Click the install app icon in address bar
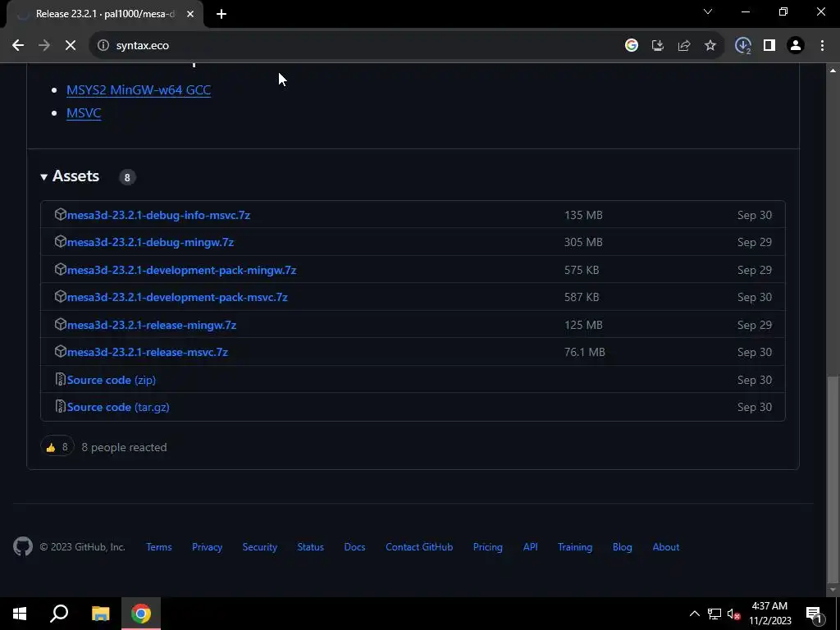This screenshot has height=630, width=840. (658, 46)
